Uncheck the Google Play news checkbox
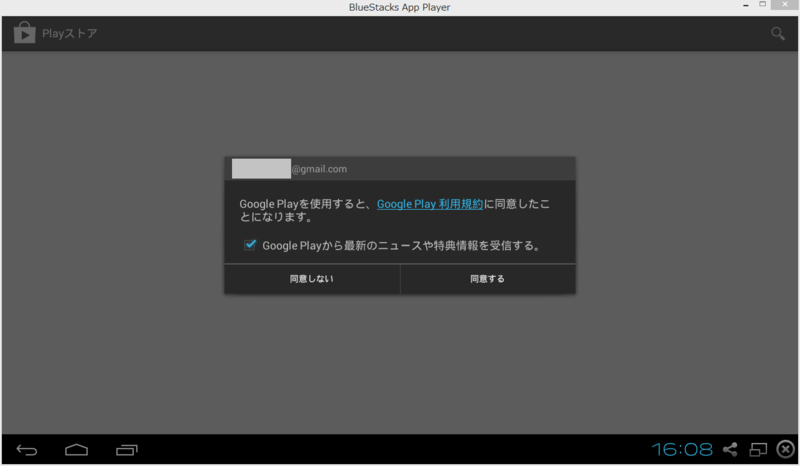Screen dimensions: 800x466 249,245
